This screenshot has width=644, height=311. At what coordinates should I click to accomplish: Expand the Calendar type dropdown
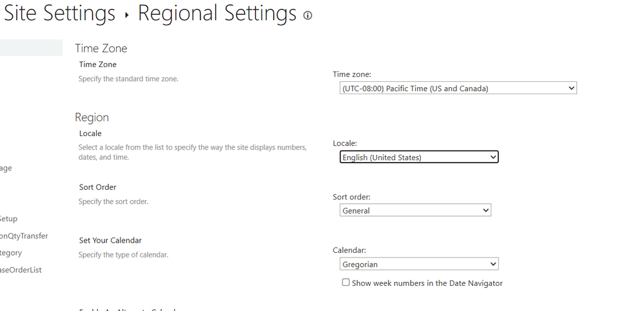tap(419, 264)
